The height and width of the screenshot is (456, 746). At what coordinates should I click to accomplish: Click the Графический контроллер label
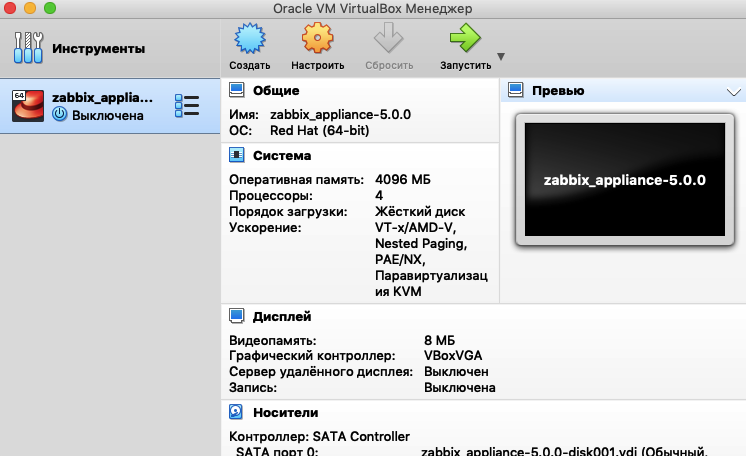(x=312, y=356)
